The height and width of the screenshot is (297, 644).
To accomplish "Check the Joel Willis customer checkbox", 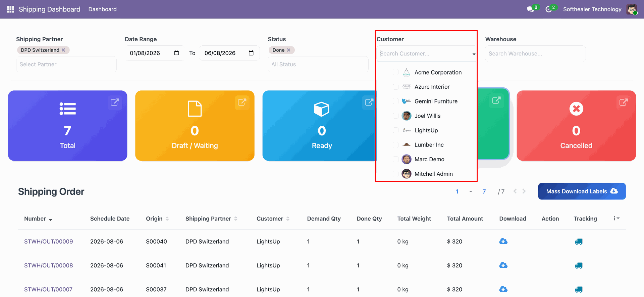I will [x=396, y=116].
